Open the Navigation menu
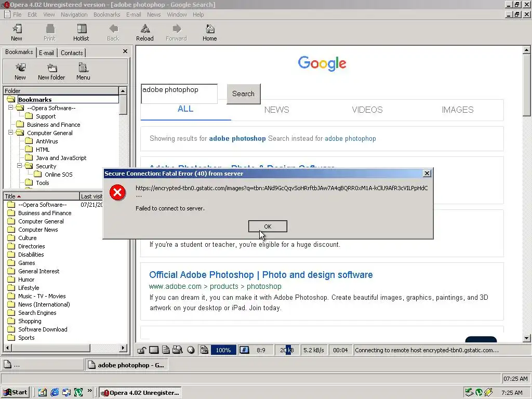This screenshot has height=399, width=532. (74, 15)
